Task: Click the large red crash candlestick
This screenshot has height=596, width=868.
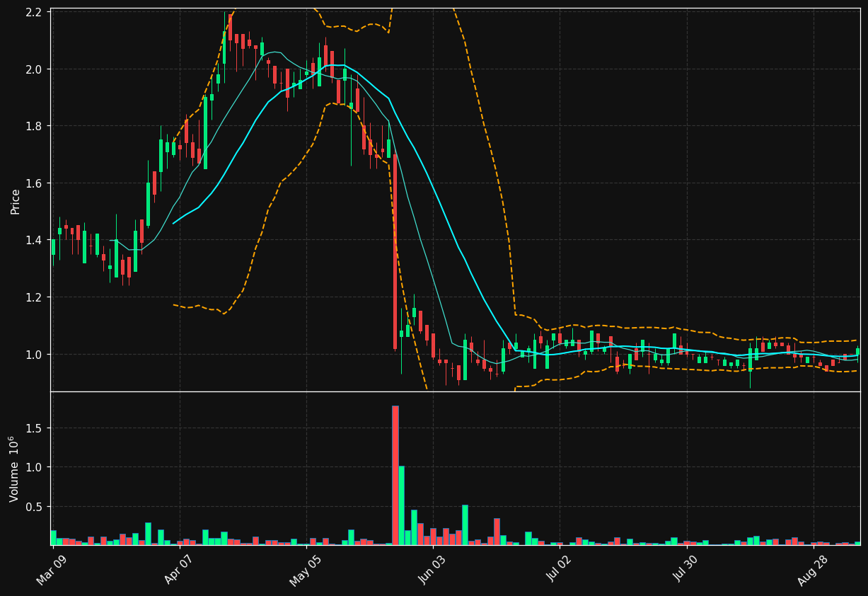Action: click(x=395, y=251)
